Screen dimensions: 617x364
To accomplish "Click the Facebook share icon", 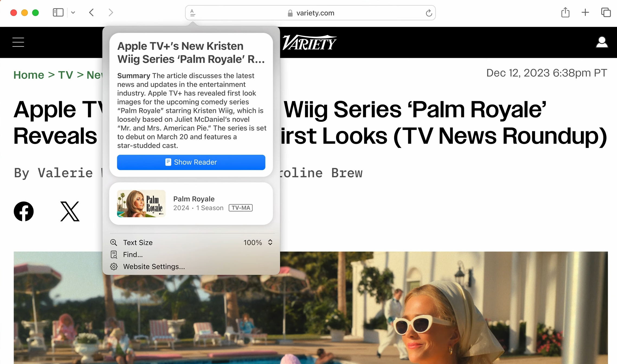I will 24,212.
